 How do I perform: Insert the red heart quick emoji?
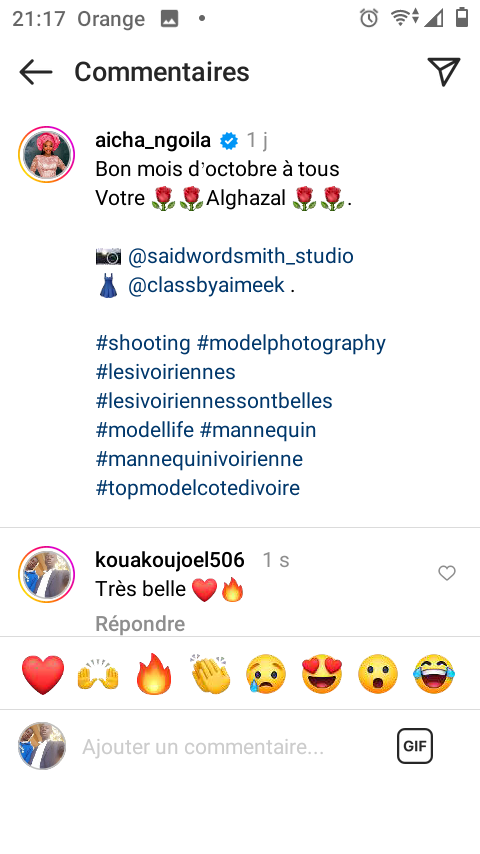(x=43, y=674)
